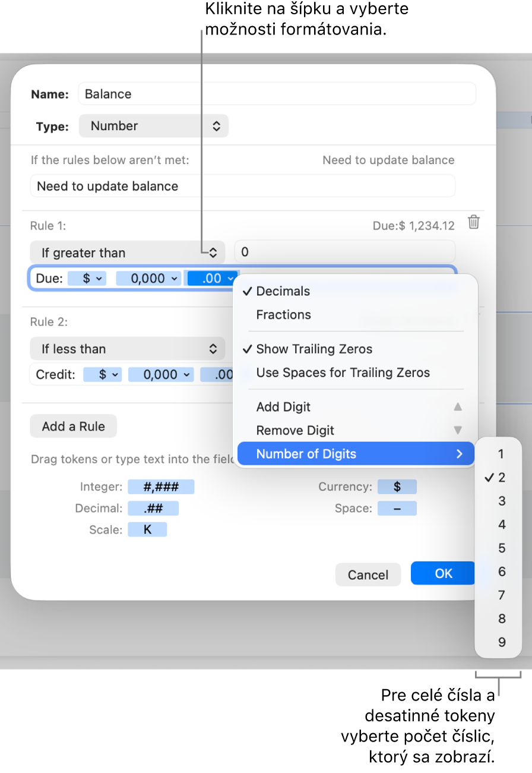Select Fractions in the menu
The width and height of the screenshot is (532, 773).
pos(283,315)
